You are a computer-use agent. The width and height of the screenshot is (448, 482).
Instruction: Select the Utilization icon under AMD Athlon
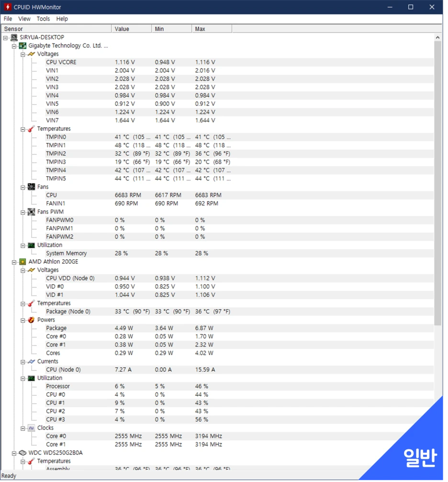coord(31,378)
